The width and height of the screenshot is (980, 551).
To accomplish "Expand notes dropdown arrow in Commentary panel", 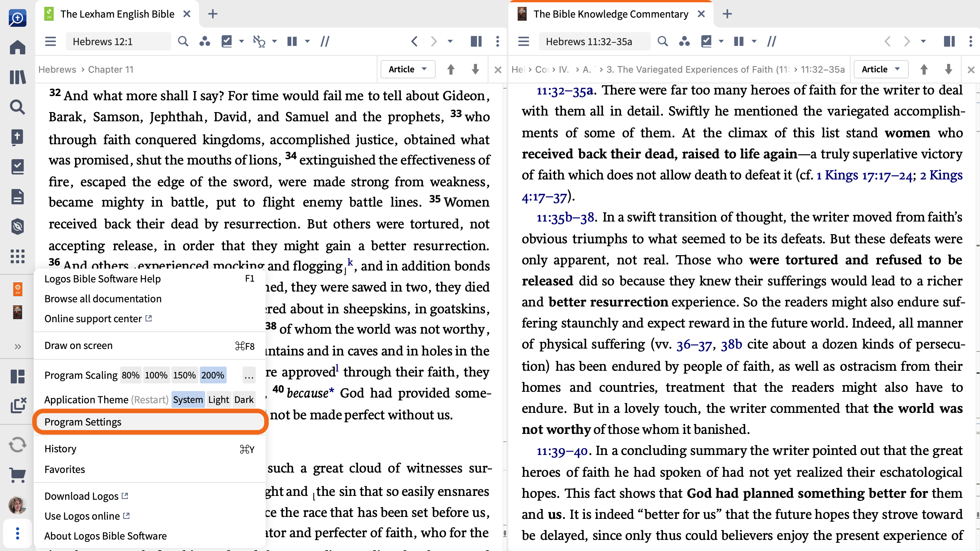I will [721, 41].
